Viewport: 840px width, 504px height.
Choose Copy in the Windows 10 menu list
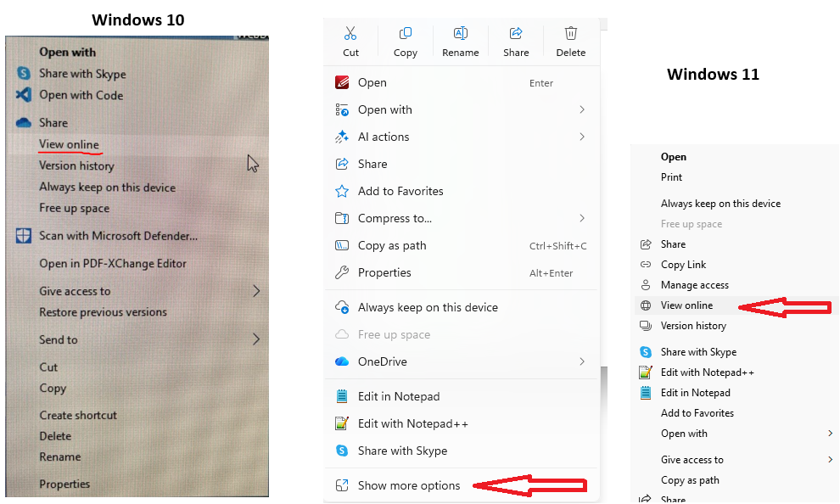[53, 388]
